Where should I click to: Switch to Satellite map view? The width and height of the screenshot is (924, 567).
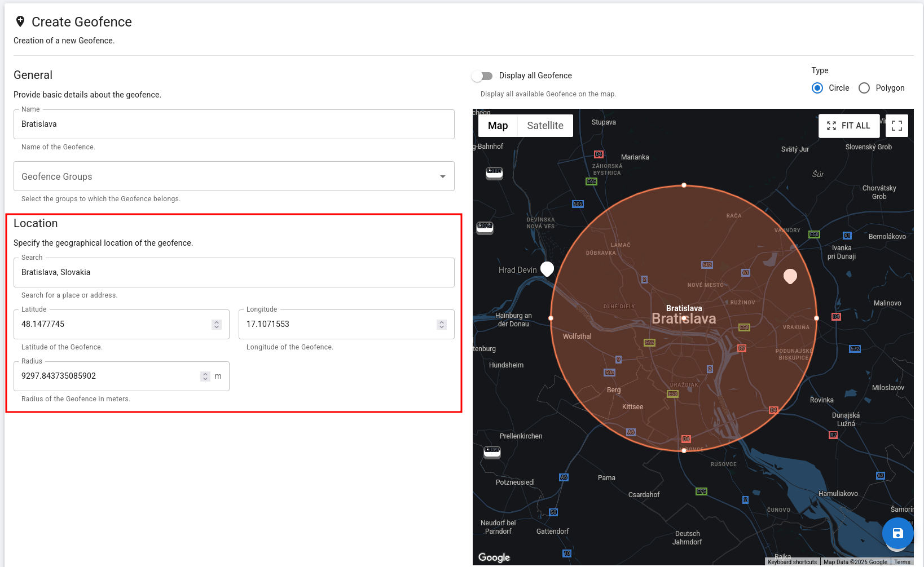click(545, 126)
